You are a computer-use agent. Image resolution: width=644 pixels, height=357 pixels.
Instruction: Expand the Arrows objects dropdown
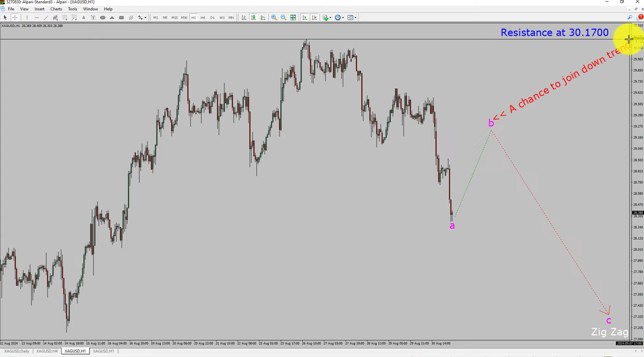145,18
